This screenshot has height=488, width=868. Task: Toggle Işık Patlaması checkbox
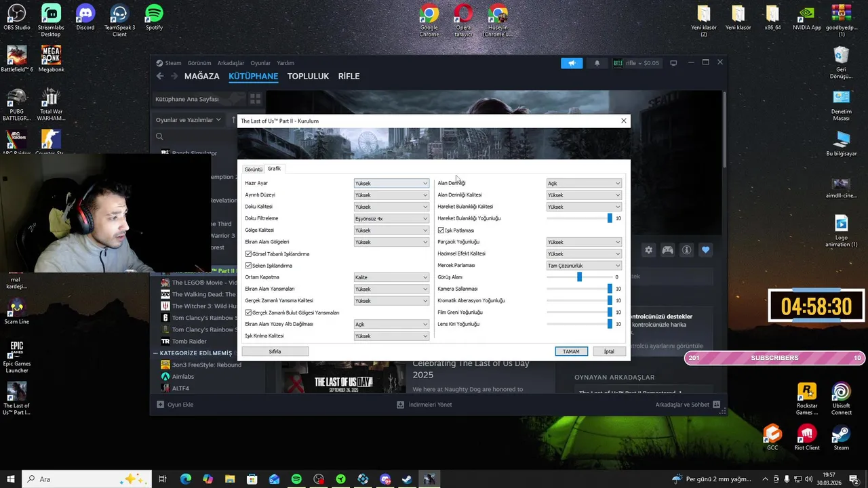coord(441,230)
